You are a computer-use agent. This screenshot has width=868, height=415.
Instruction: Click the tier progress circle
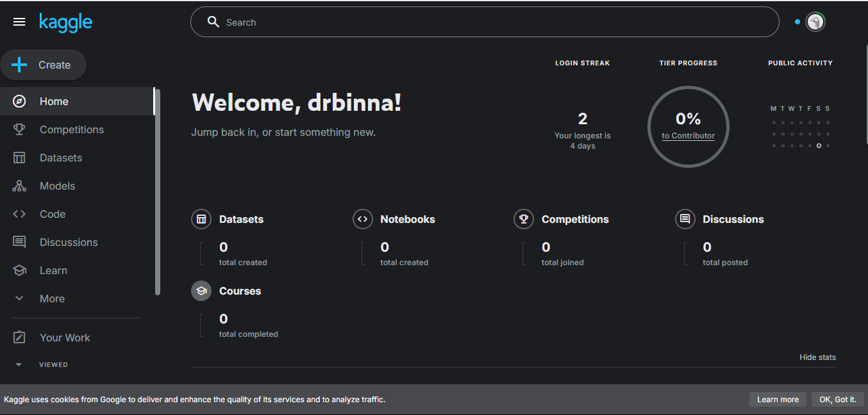688,127
